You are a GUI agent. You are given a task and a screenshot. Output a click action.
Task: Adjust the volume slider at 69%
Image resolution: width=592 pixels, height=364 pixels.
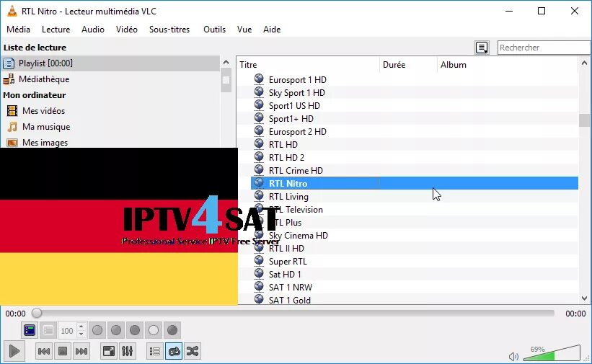click(552, 353)
